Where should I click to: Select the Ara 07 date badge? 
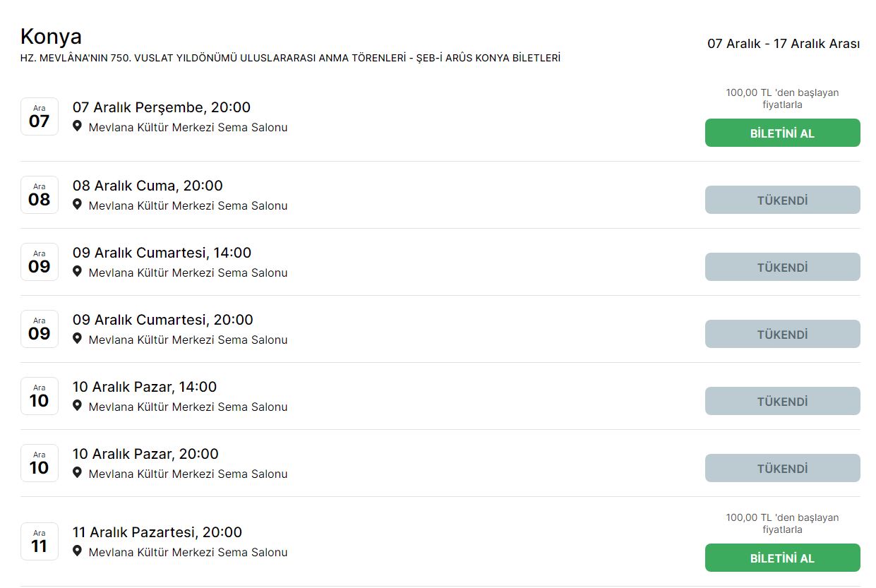[40, 116]
